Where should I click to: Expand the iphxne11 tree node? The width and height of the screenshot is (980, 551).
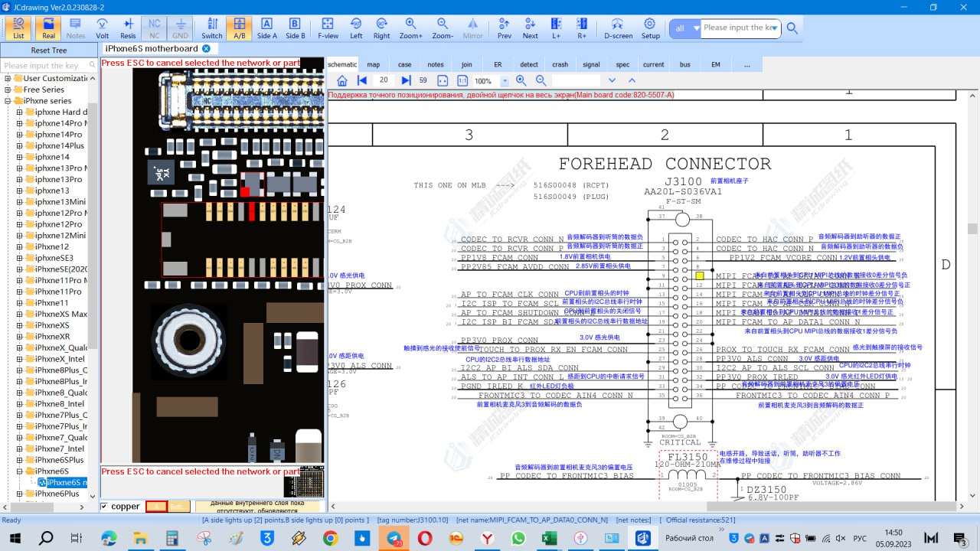(20, 303)
